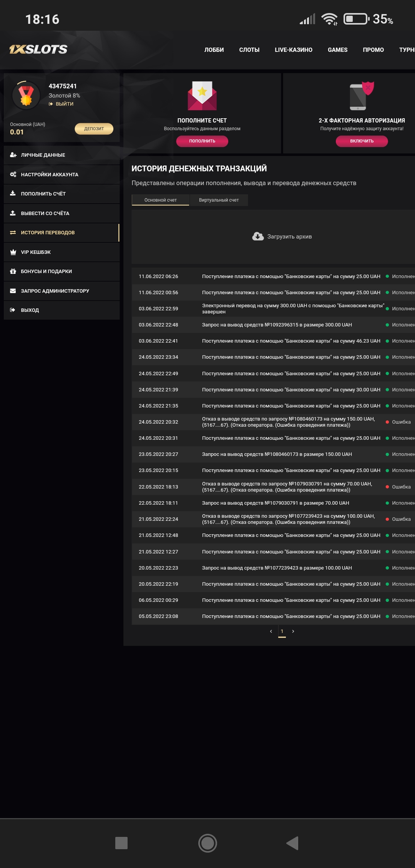Screen dimensions: 415x868
Task: Go to next page arrow in pagination
Action: [x=293, y=631]
